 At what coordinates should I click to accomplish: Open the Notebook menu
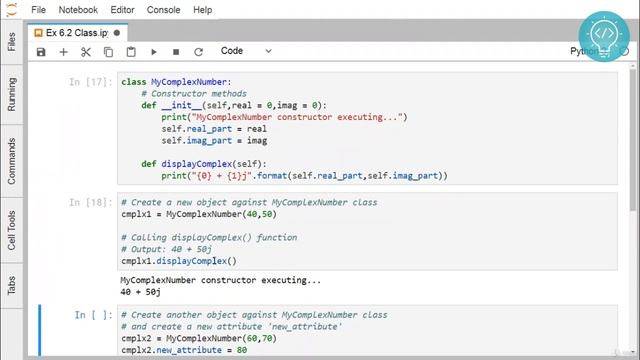(78, 10)
